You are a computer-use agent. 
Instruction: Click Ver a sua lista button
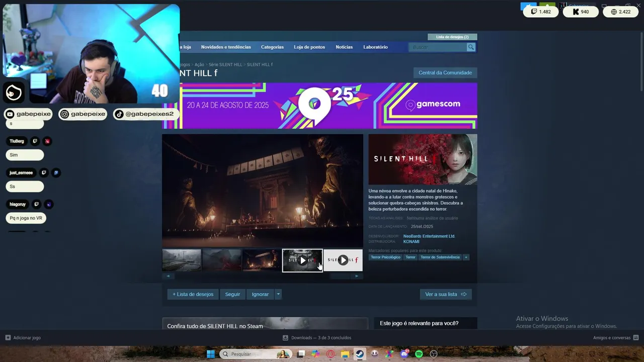click(446, 294)
